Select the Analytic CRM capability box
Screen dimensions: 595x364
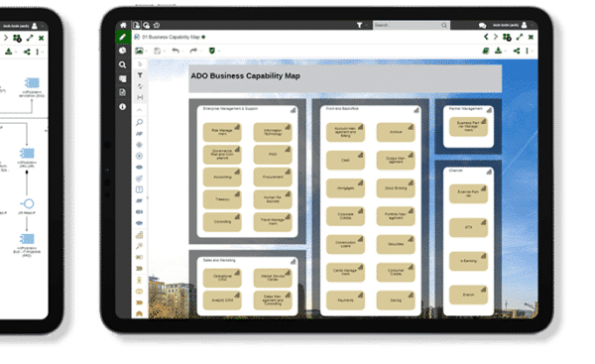point(222,301)
